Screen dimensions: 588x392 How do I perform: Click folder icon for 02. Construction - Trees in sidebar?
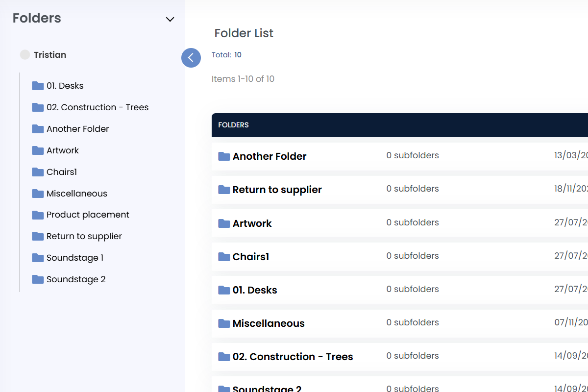[x=38, y=107]
